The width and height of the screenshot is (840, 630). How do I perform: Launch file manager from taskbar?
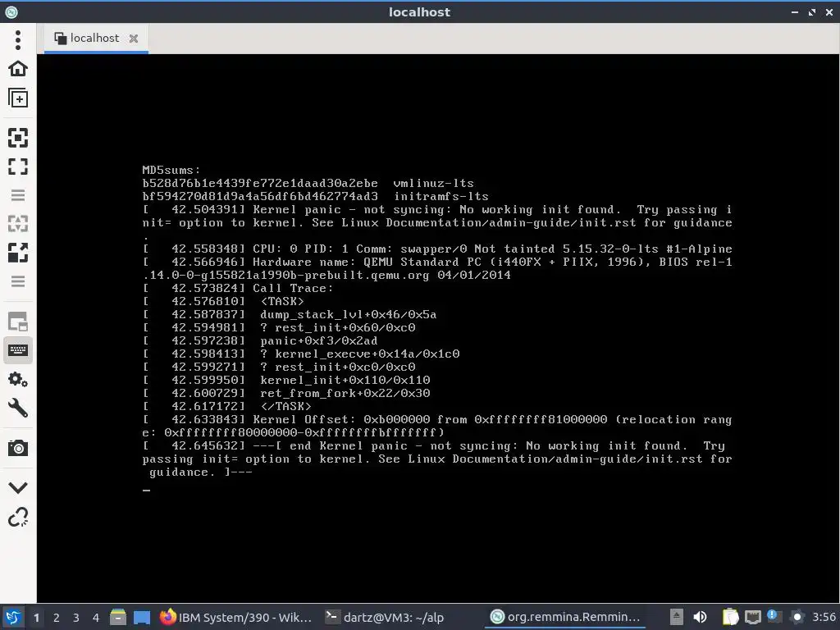(x=118, y=617)
